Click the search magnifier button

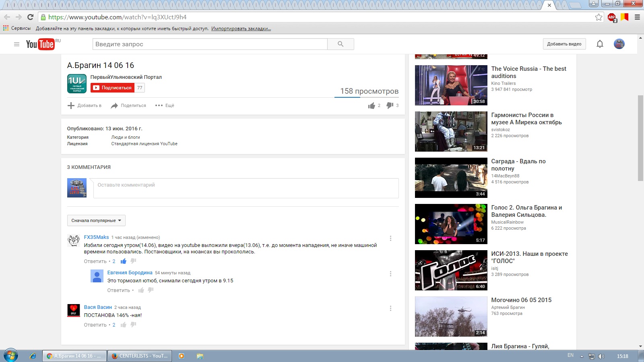point(341,44)
